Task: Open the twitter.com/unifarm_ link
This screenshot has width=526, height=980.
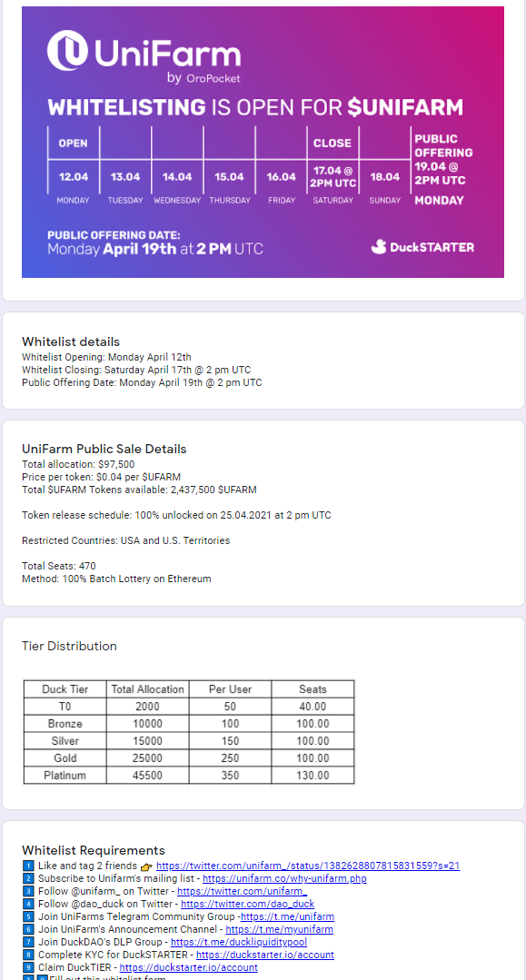Action: click(x=242, y=891)
